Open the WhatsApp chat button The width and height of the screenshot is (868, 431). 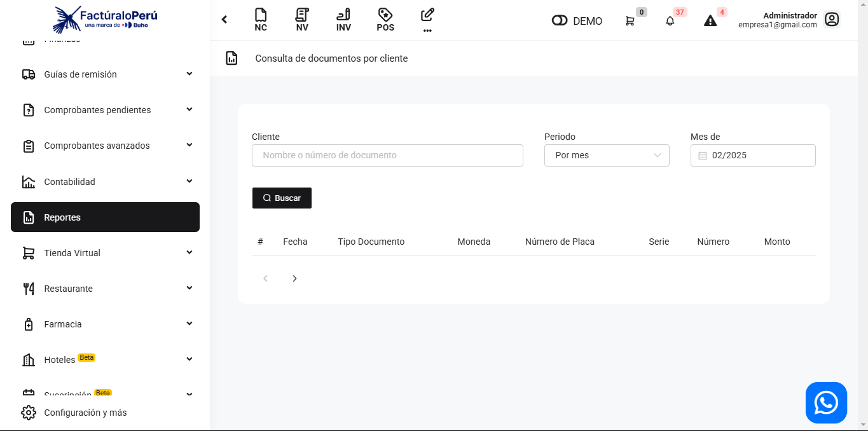click(826, 402)
